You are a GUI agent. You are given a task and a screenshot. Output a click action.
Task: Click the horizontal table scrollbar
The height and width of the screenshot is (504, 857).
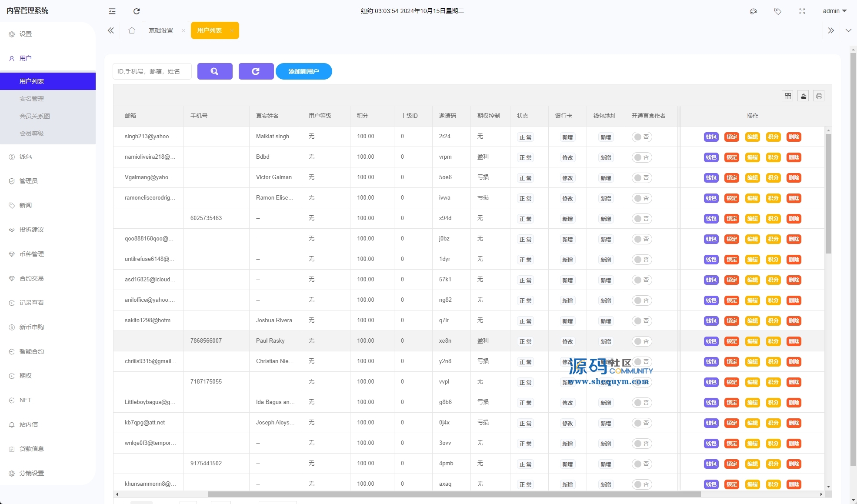tap(454, 494)
